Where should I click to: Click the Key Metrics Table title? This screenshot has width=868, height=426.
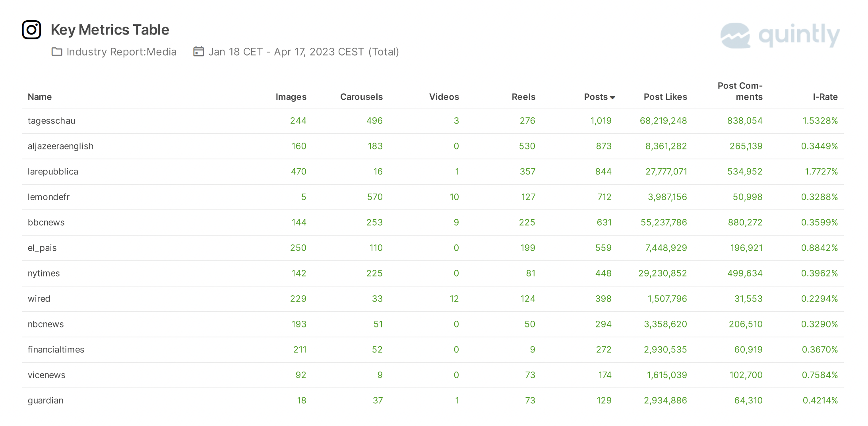pos(110,30)
